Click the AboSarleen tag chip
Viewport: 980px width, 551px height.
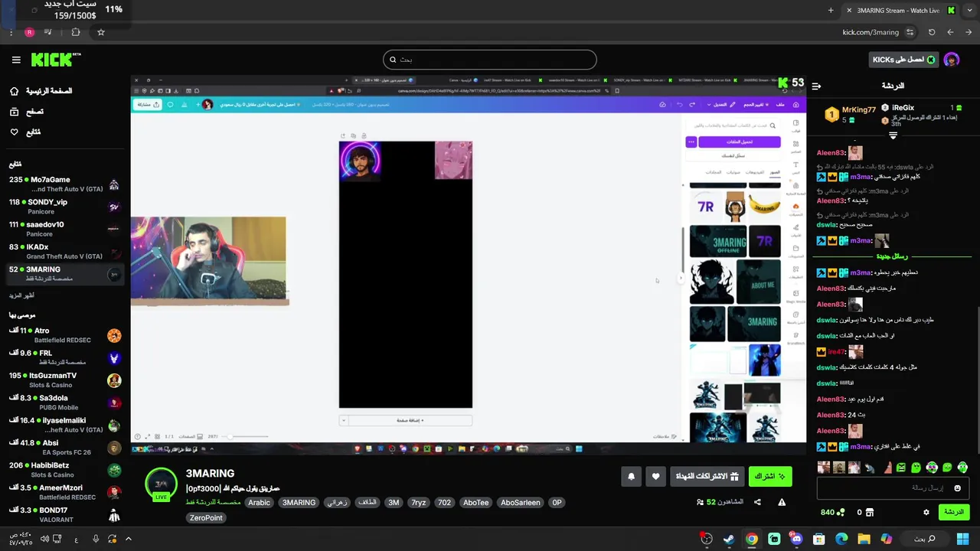click(521, 503)
